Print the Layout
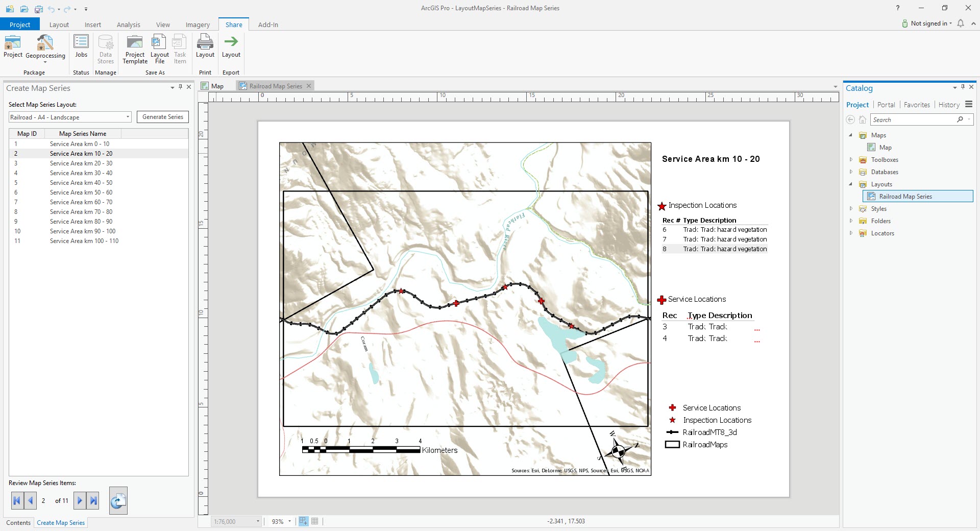This screenshot has width=980, height=531. click(x=205, y=46)
